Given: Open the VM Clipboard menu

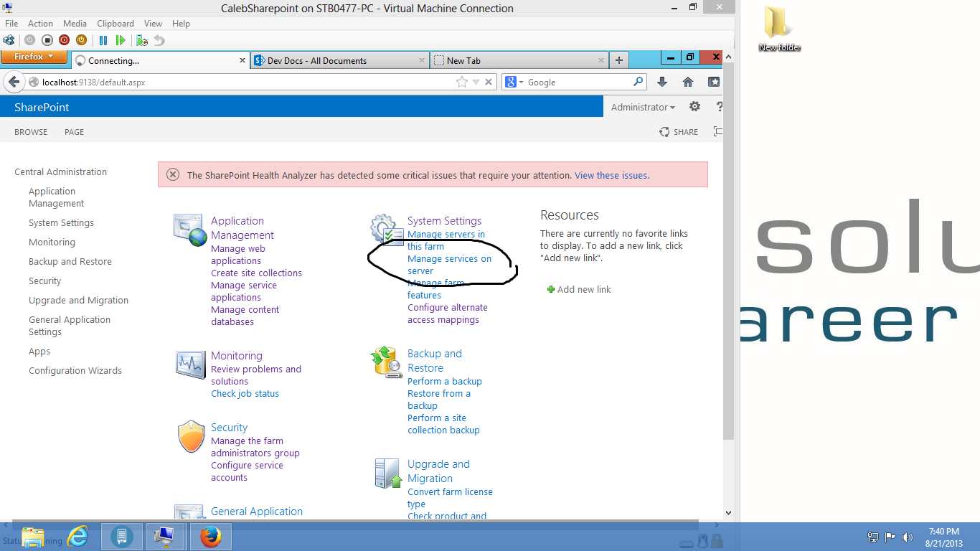Looking at the screenshot, I should (x=115, y=24).
